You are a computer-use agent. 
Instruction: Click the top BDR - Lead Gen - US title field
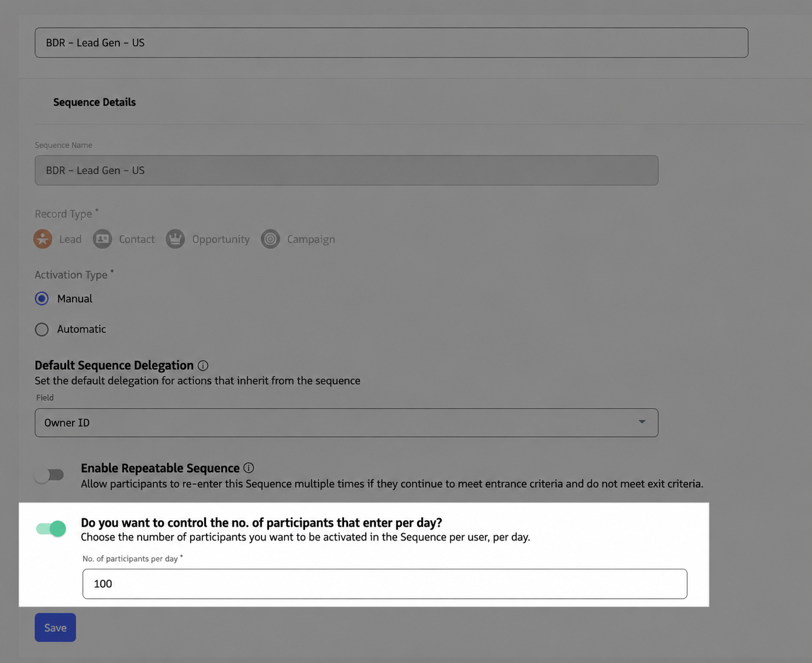pos(391,43)
